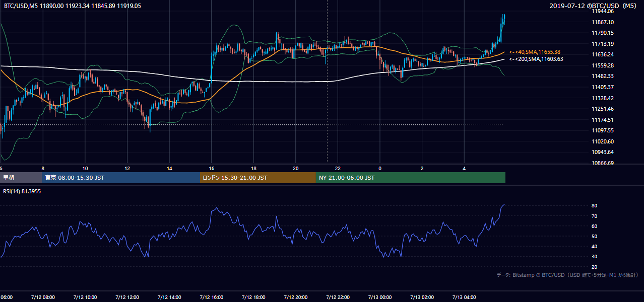Image resolution: width=644 pixels, height=302 pixels.
Task: Click bottom time label 7/12 12:00
Action: point(127,297)
